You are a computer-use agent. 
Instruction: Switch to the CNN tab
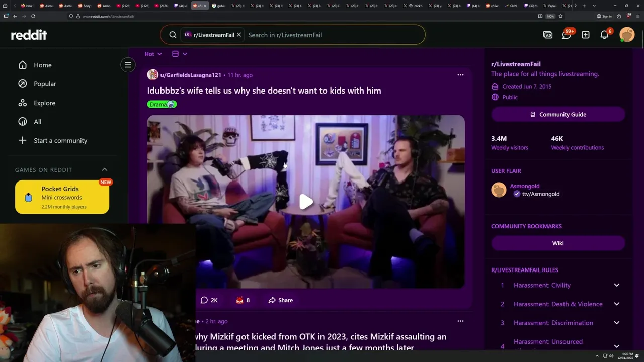(x=511, y=6)
